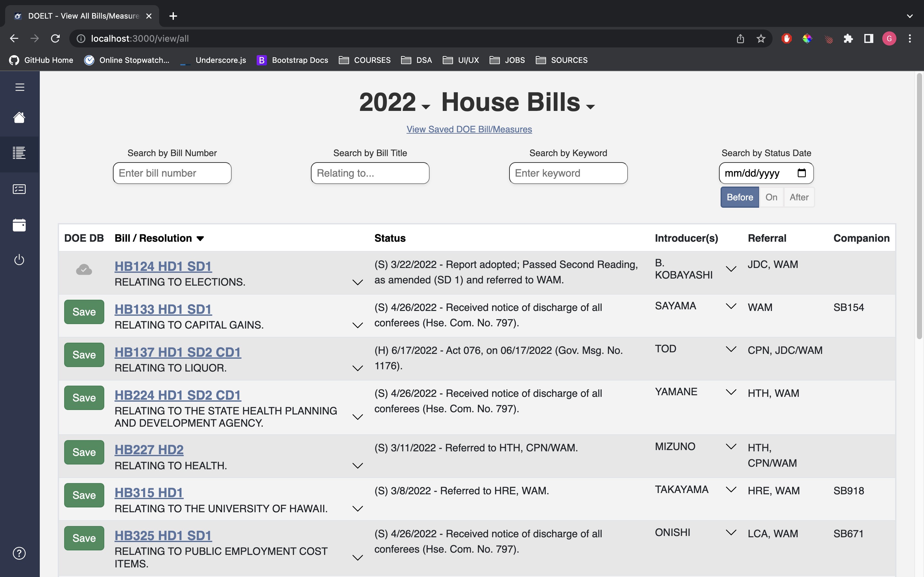Click the cloud save icon for HB124 HD1 SD1
Viewport: 924px width, 577px height.
(x=84, y=270)
